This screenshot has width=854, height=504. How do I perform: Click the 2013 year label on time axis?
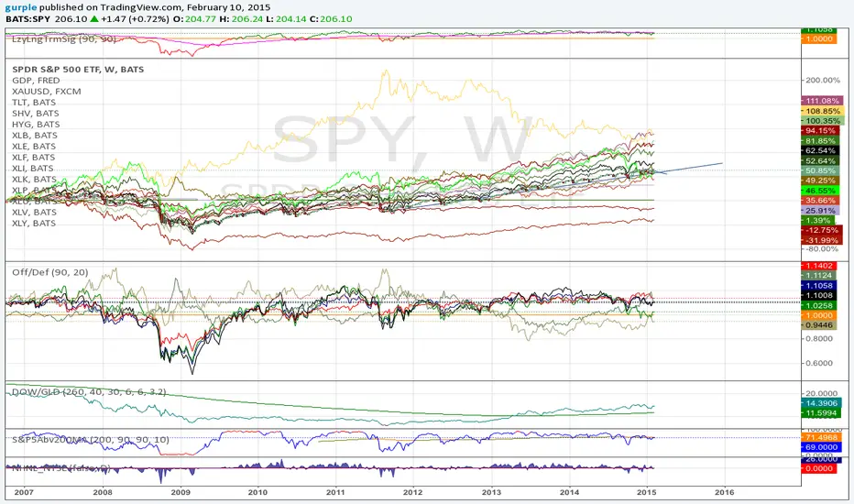492,493
